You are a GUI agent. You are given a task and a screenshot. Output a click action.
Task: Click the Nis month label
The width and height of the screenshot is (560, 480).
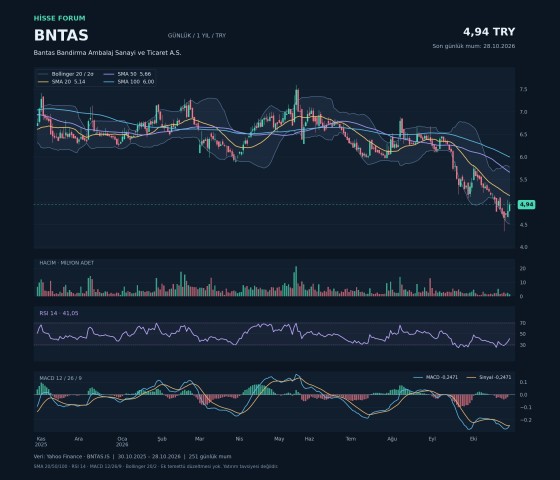(239, 439)
